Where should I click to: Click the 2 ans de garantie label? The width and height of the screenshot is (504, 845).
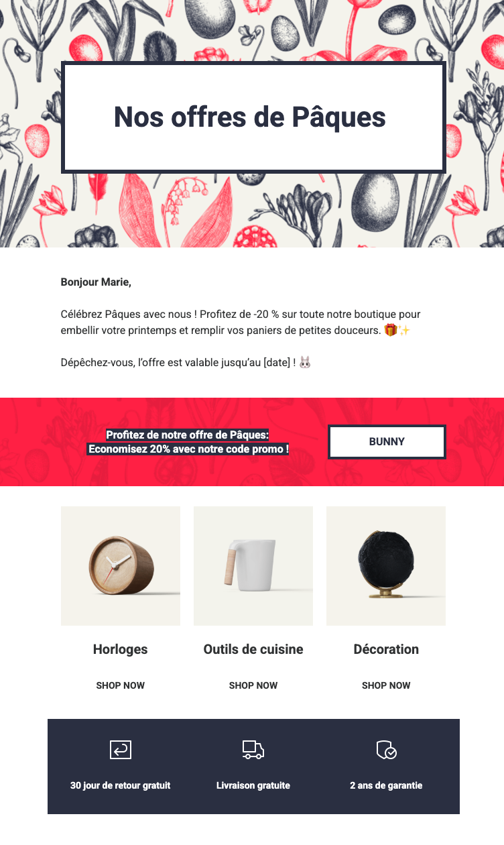tap(386, 785)
